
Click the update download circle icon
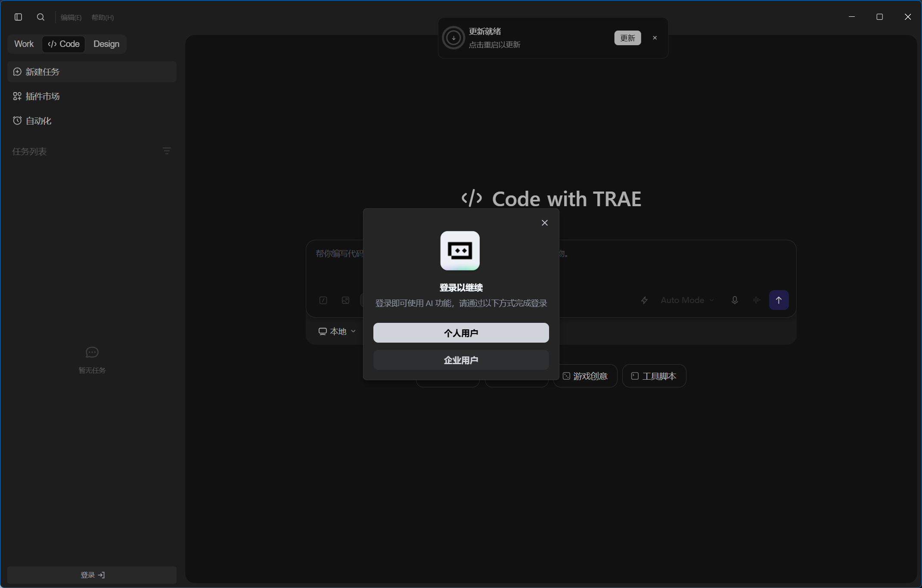pyautogui.click(x=453, y=38)
